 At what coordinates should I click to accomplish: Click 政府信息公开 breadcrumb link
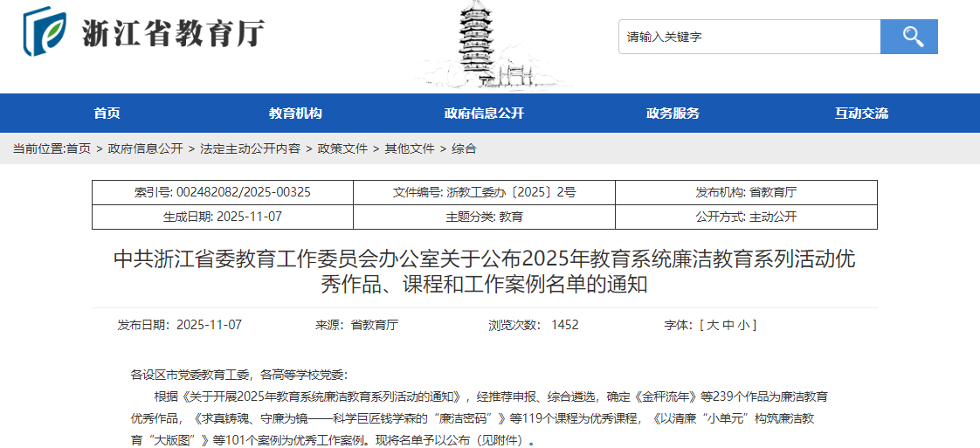click(145, 149)
